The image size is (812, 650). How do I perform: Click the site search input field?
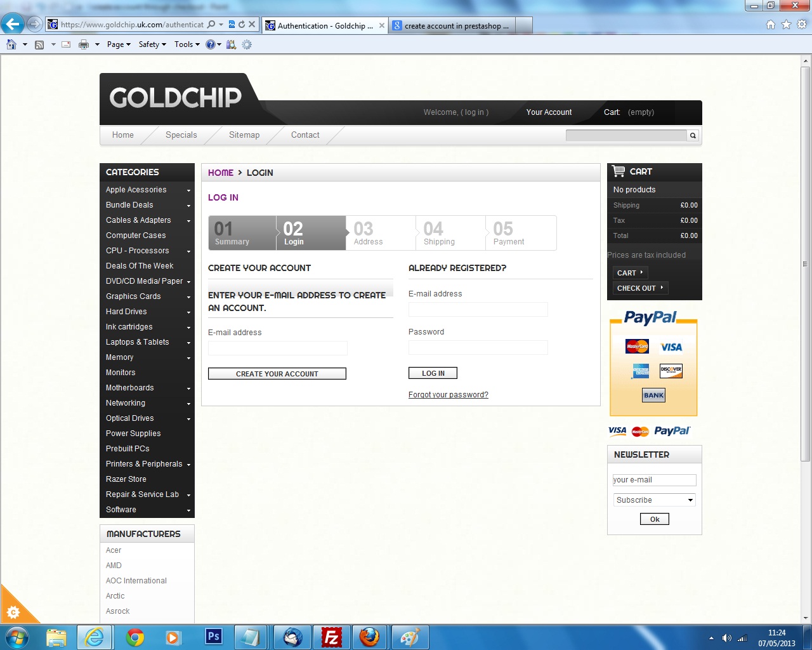[x=626, y=135]
